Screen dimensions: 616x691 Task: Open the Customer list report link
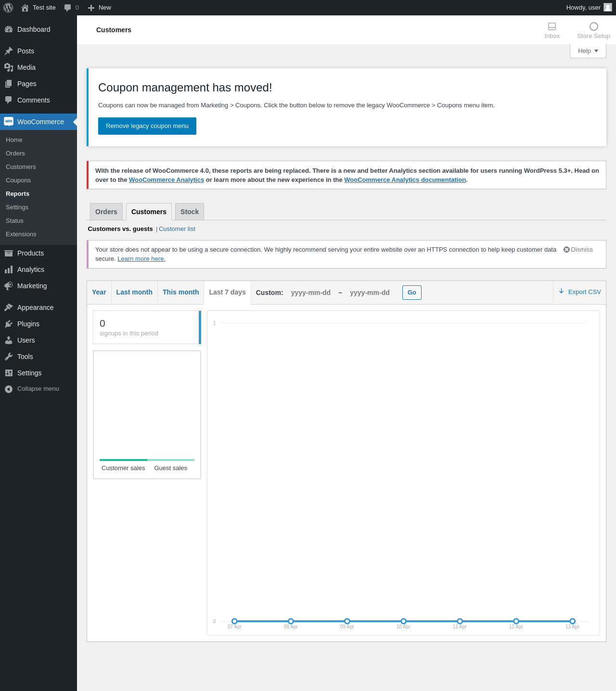coord(177,229)
